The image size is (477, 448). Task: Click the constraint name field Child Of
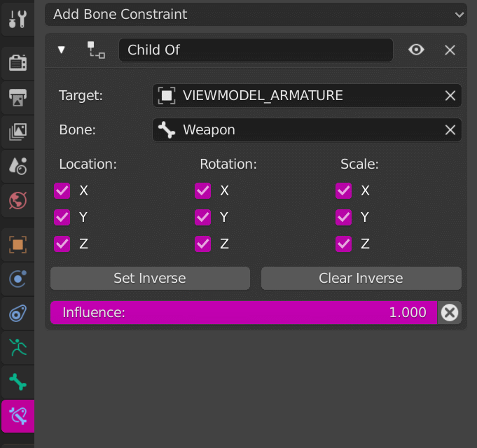tap(256, 50)
